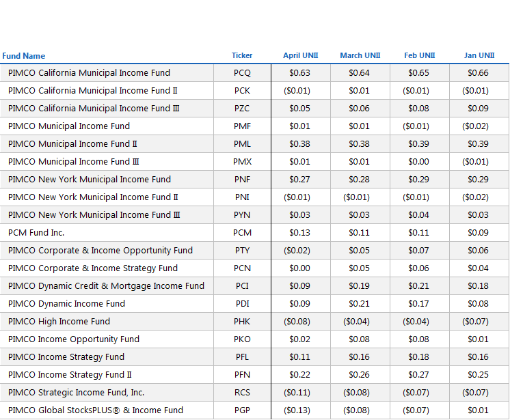This screenshot has height=420, width=510.
Task: Select the PIMCO Income Strategy Fund II name
Action: (70, 374)
